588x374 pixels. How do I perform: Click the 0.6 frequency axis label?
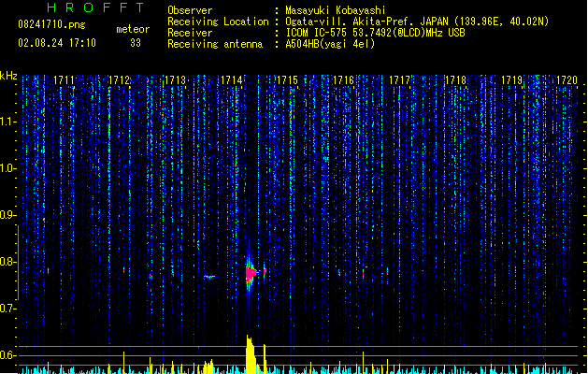coord(7,355)
